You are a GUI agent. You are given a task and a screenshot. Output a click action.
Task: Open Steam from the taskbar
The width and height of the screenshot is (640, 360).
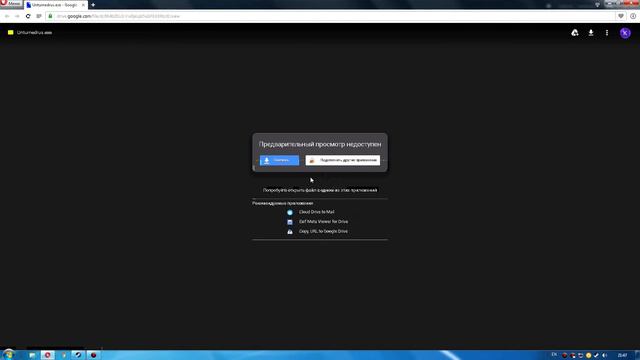click(78, 355)
